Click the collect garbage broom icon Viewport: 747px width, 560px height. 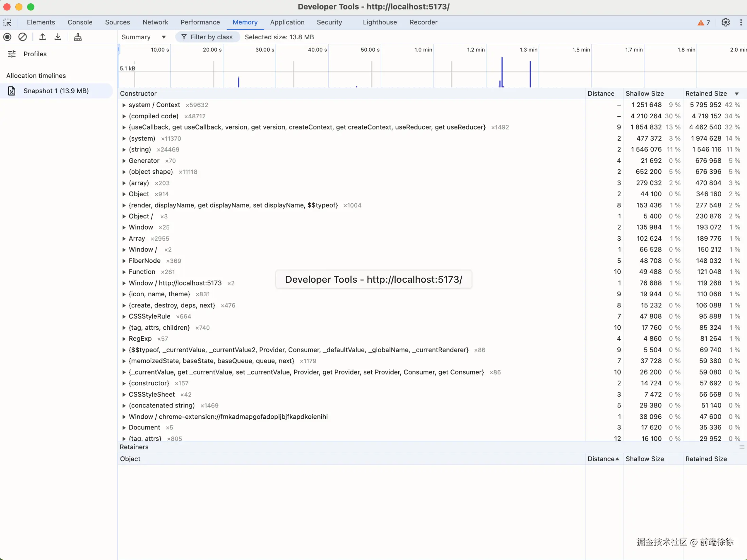coord(78,37)
